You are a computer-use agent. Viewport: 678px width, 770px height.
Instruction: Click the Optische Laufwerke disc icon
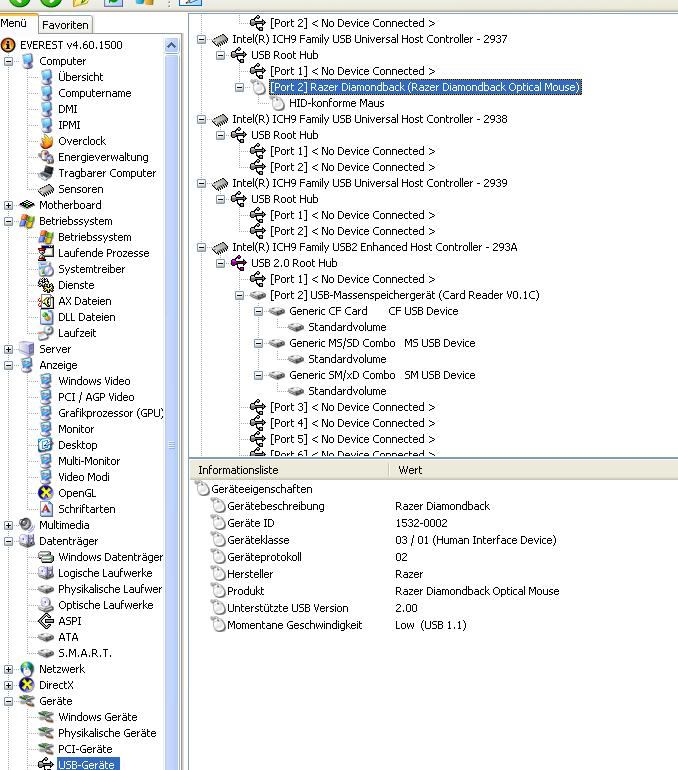[46, 605]
